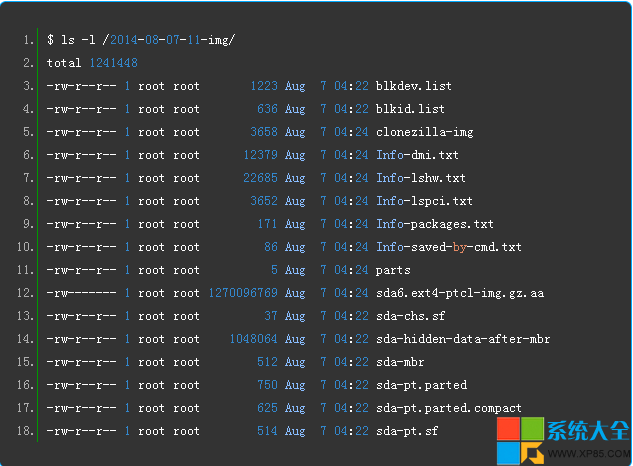Click the colorful Windows logo watermark
The height and width of the screenshot is (466, 633).
519,436
